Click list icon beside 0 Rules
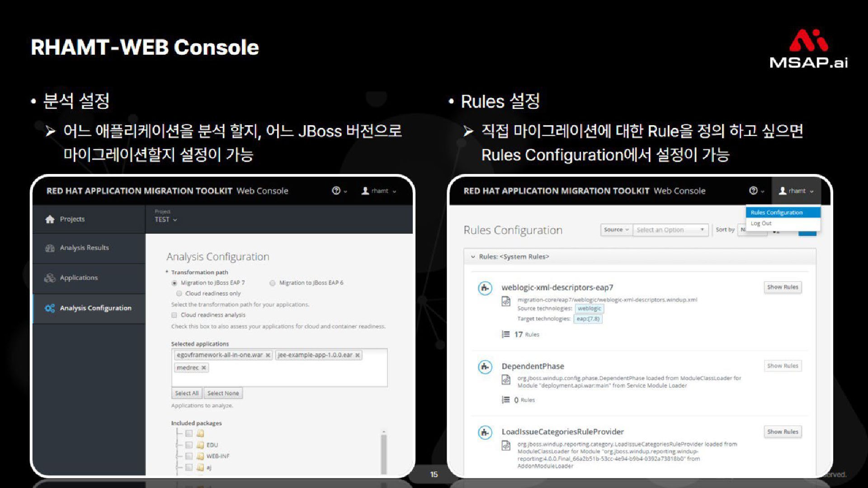This screenshot has width=868, height=488. tap(506, 400)
